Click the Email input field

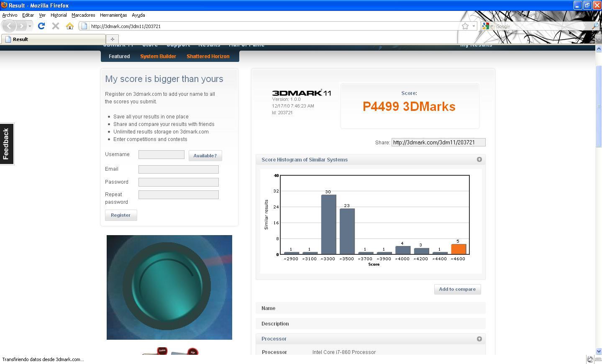(179, 169)
